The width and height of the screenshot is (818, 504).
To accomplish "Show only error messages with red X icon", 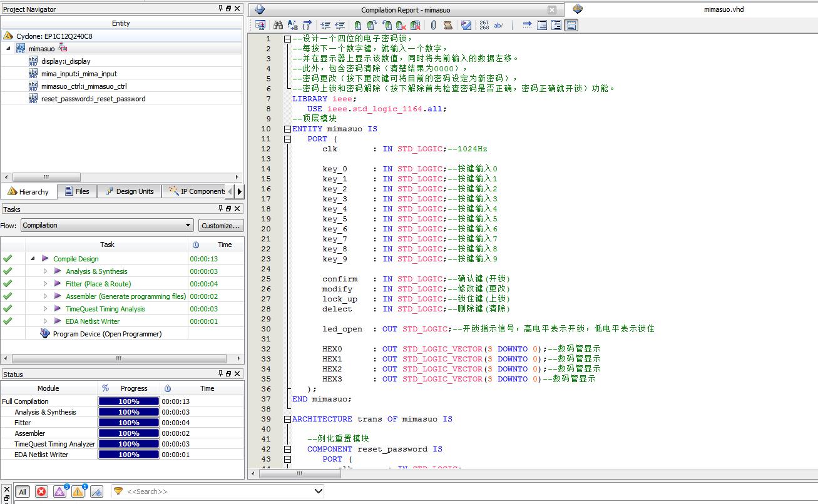I will pyautogui.click(x=41, y=491).
